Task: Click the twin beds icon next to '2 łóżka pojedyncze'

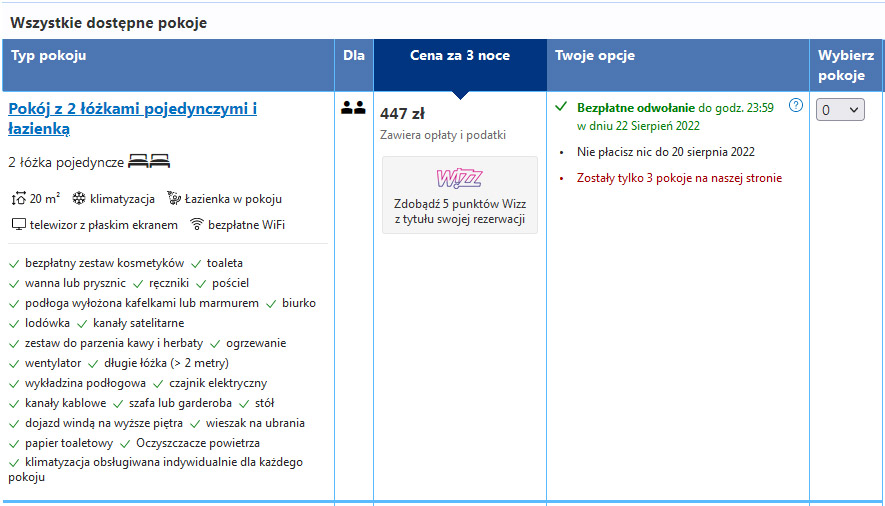Action: pos(149,162)
